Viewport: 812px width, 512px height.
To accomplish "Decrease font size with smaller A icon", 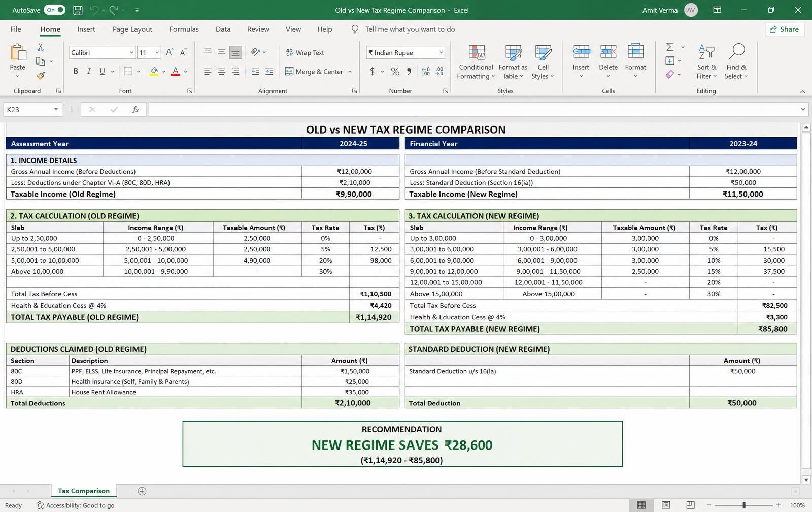I will [183, 52].
